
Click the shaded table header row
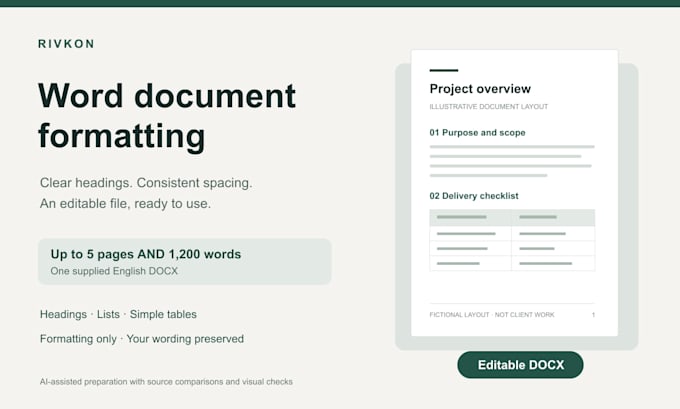[512, 217]
